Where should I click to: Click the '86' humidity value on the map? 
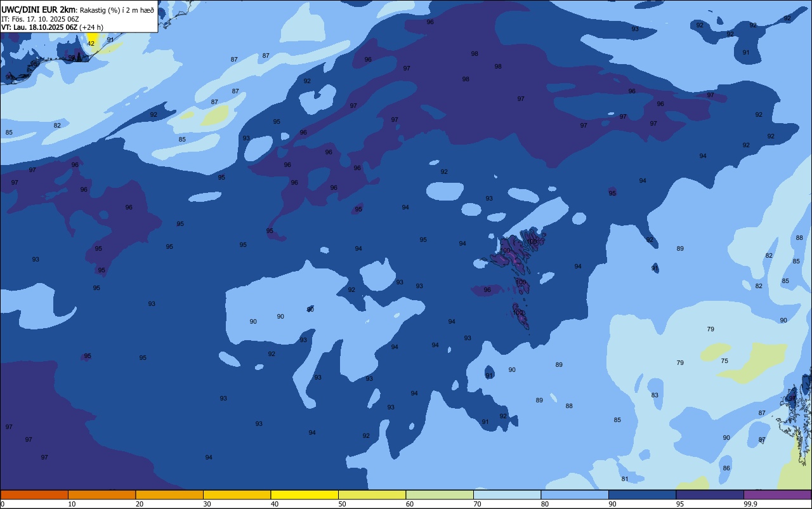(726, 468)
